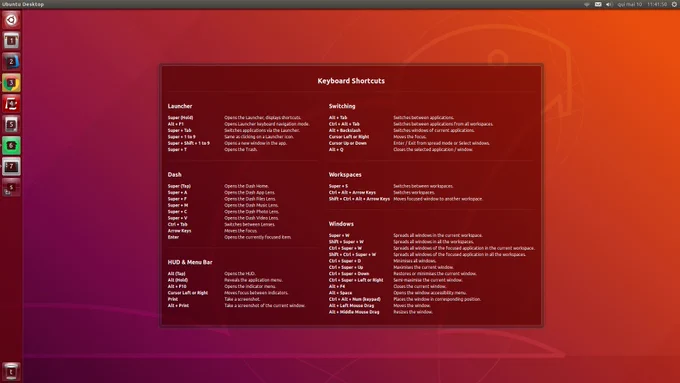
Task: Open the system session gear menu
Action: click(x=674, y=4)
